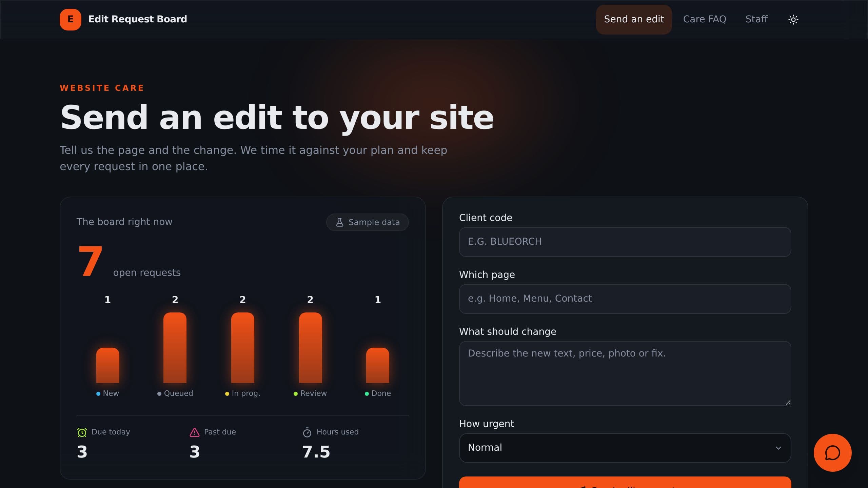868x488 pixels.
Task: Click the WEBSITE CARE eyebrow text
Action: click(102, 88)
